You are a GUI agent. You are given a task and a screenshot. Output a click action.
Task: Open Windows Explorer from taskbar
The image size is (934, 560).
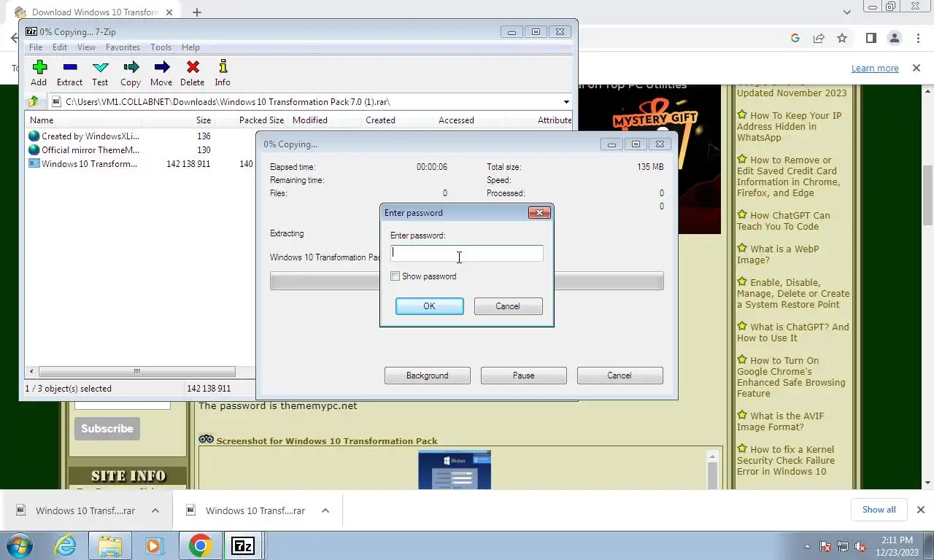(x=110, y=545)
